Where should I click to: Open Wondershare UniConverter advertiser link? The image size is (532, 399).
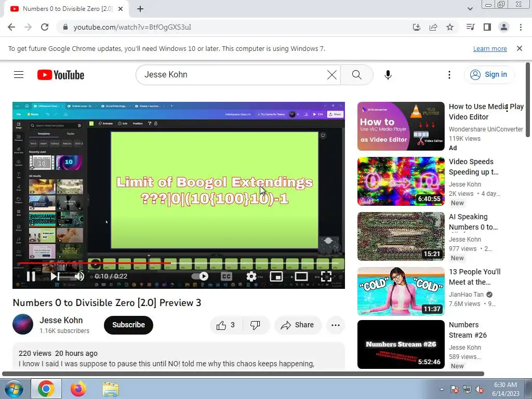[486, 129]
